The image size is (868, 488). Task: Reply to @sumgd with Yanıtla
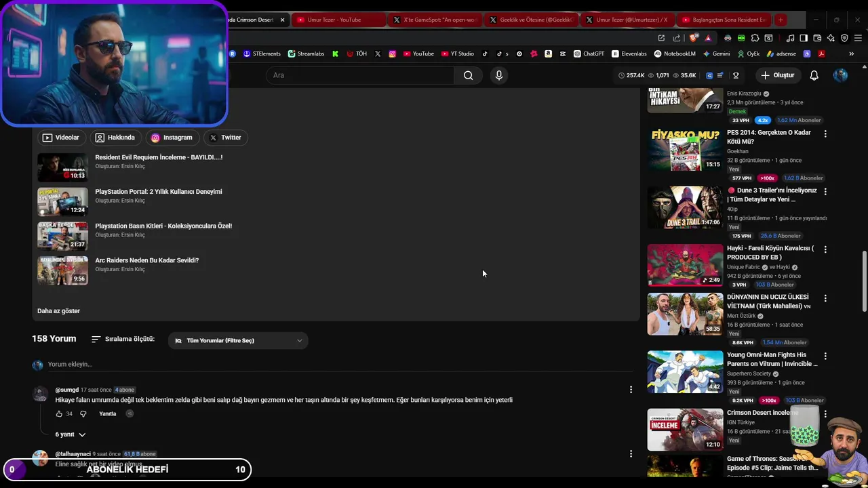click(x=108, y=413)
